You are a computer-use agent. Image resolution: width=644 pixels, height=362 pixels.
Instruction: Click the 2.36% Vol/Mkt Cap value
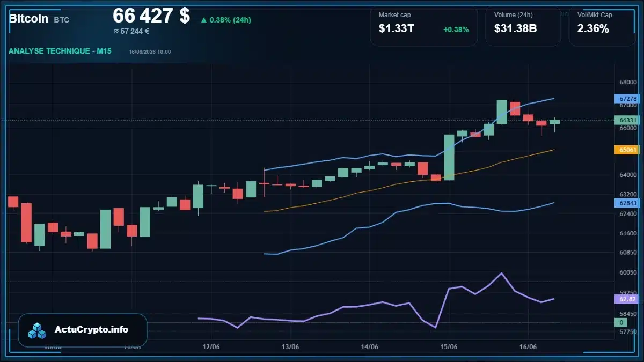(593, 29)
